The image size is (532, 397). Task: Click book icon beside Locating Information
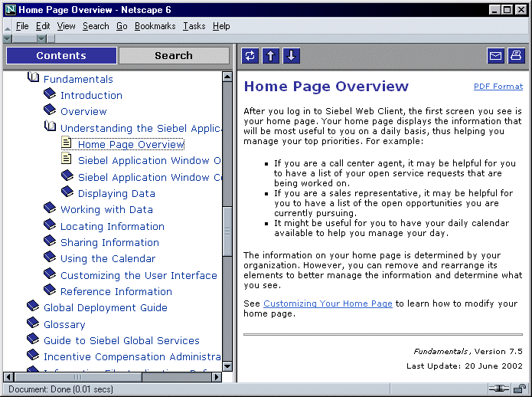(50, 225)
